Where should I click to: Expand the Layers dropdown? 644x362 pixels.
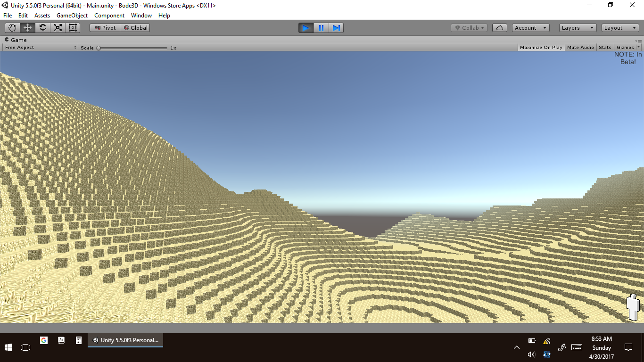point(578,28)
